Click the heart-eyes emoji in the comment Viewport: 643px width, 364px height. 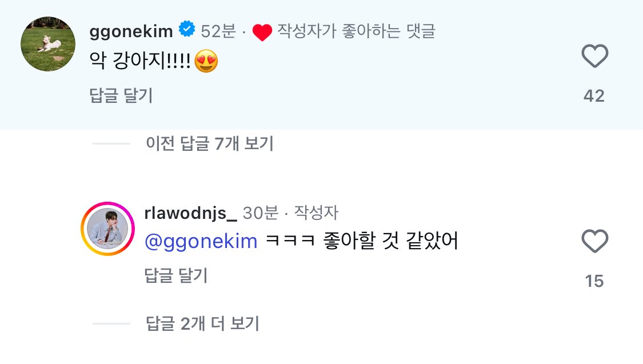[x=206, y=61]
